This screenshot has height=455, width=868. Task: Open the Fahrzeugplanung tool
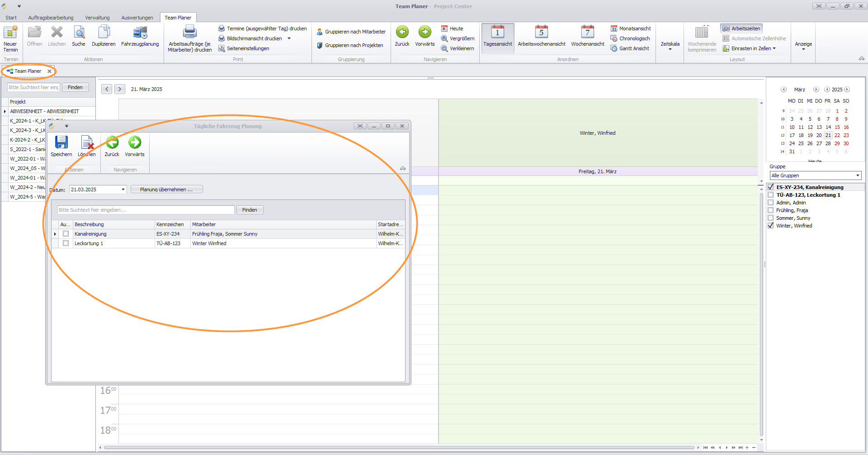(x=140, y=33)
